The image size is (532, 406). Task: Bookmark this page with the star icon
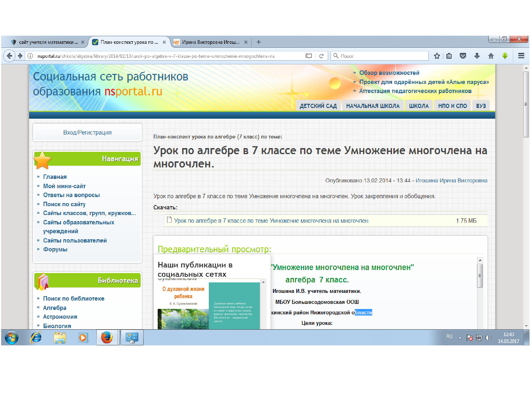pos(437,56)
